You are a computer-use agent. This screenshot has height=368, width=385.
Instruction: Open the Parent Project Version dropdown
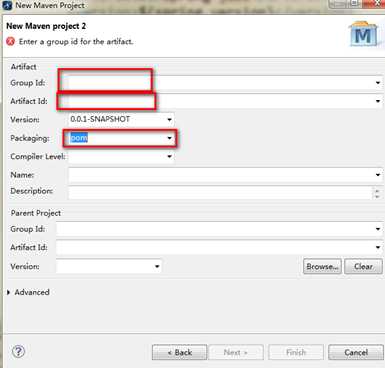[x=157, y=266]
